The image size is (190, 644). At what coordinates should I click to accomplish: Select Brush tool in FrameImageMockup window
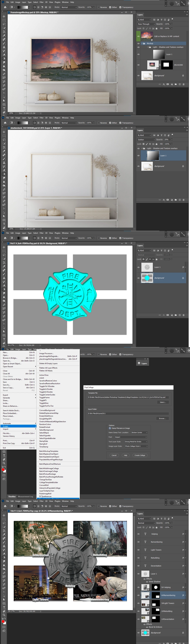[x=4, y=43]
